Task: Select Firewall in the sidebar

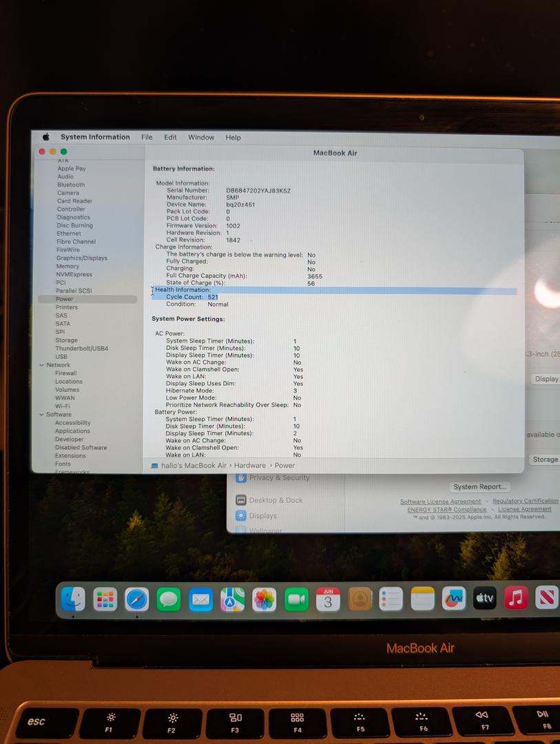Action: [65, 373]
